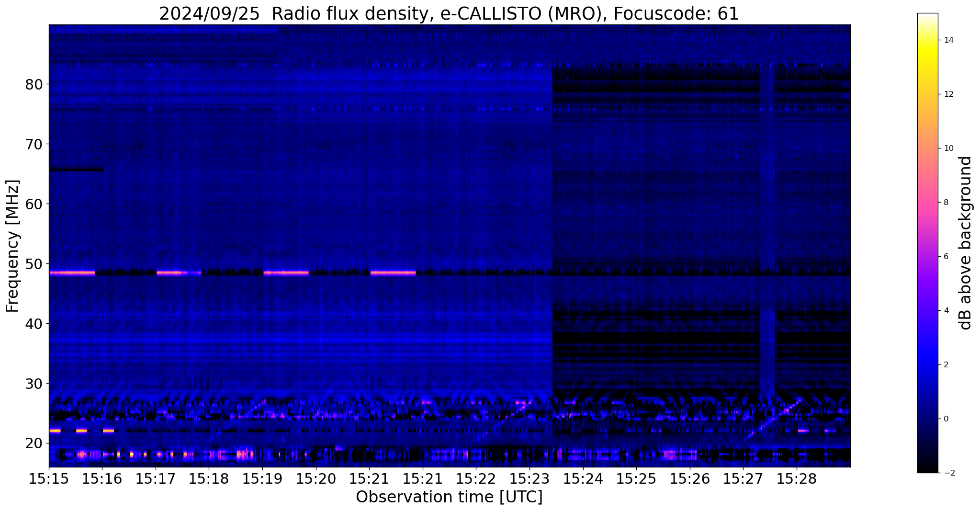Click the 80 MHz frequency tick label
Image resolution: width=980 pixels, height=511 pixels.
pyautogui.click(x=34, y=84)
